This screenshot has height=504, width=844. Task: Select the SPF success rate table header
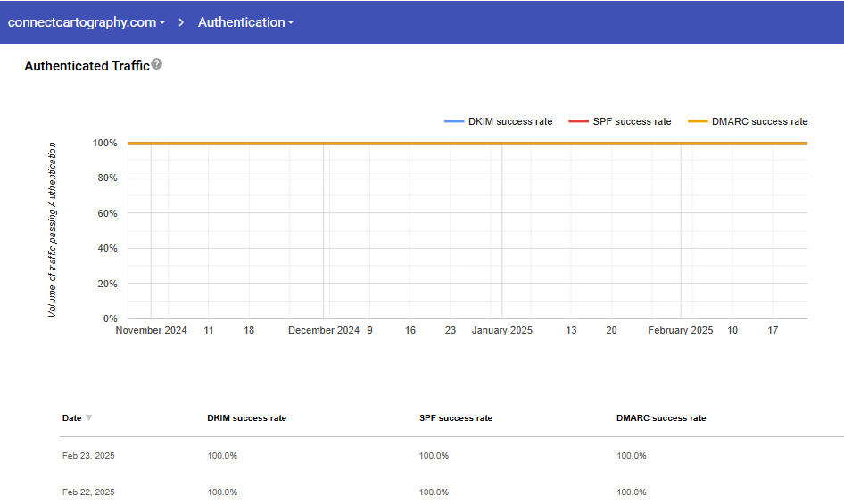455,418
